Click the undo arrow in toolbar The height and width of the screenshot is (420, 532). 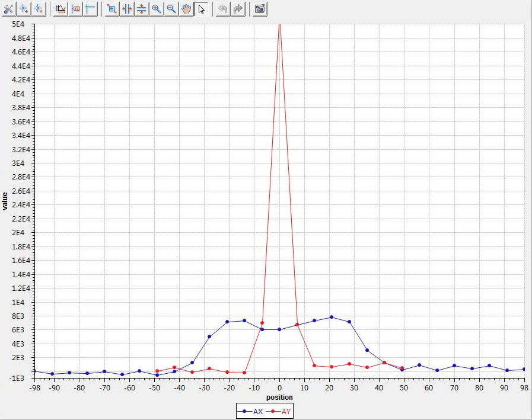tap(223, 9)
